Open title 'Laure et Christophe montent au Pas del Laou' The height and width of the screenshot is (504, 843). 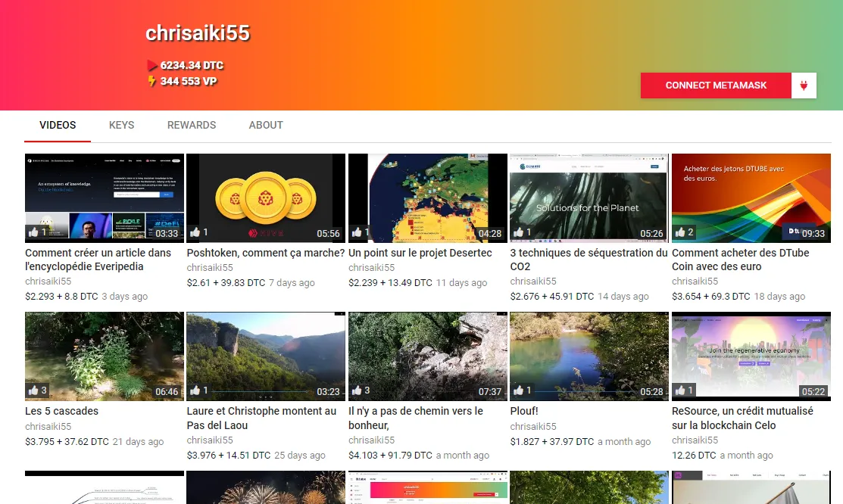click(x=261, y=418)
